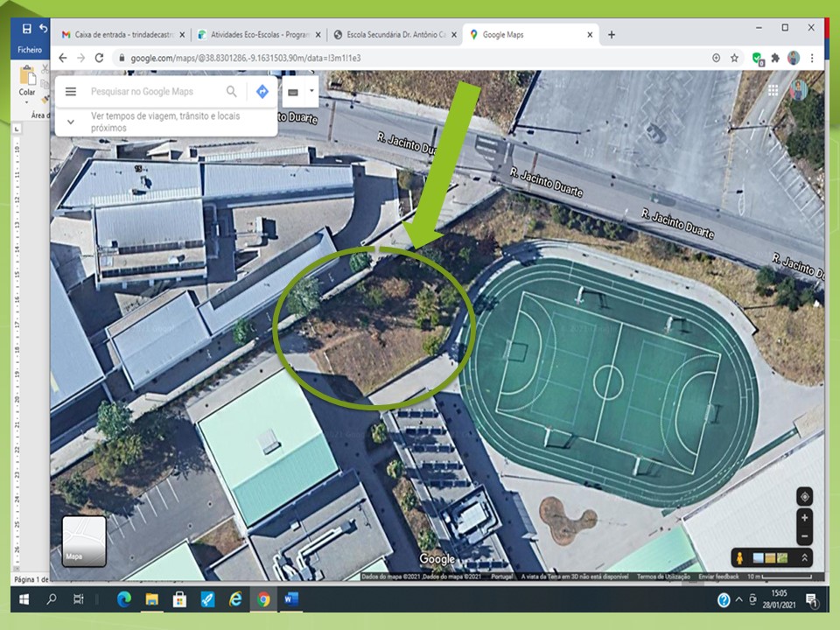Click the padlock site info icon
This screenshot has width=840, height=630.
[x=122, y=58]
